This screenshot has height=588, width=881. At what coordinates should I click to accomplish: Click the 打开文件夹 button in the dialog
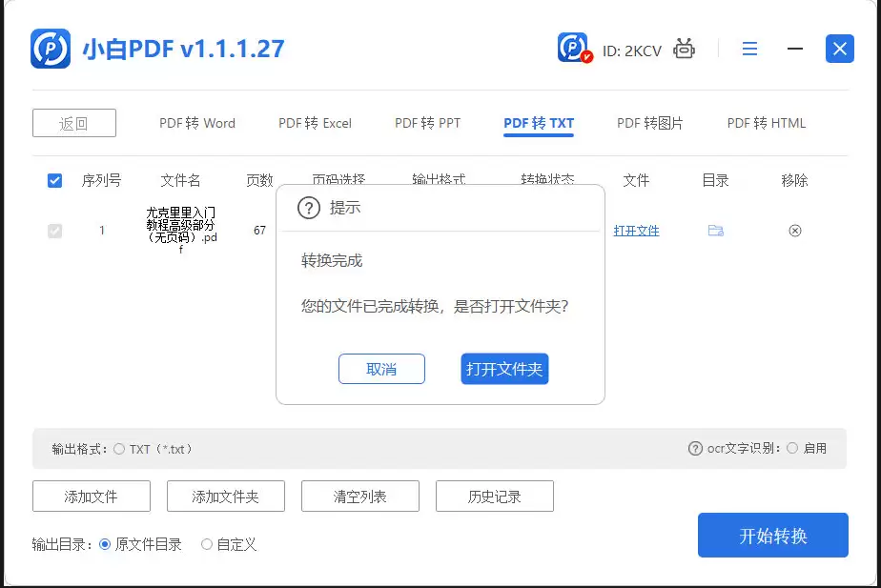[504, 370]
